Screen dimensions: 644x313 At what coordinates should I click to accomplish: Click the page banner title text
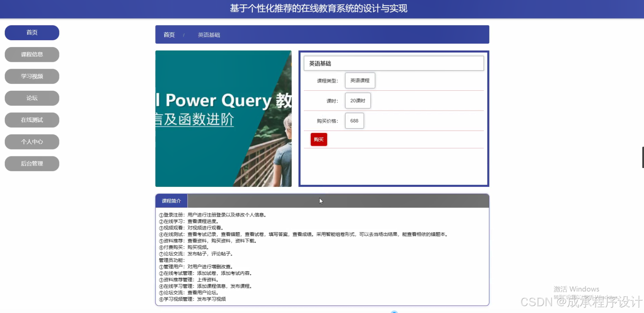[318, 9]
